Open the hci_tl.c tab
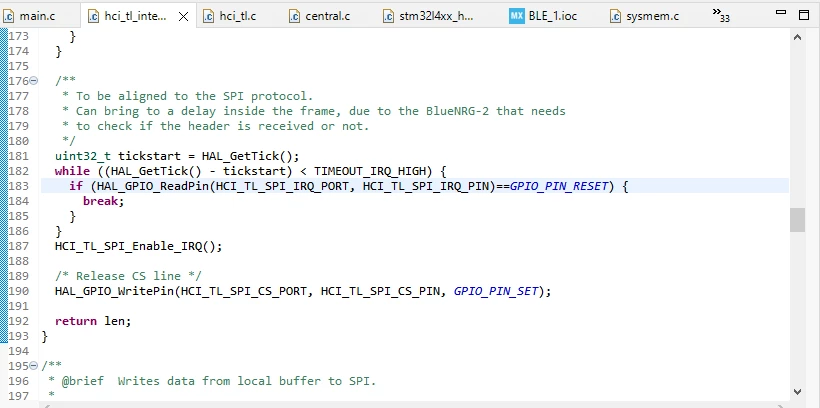Viewport: 820px width, 408px height. (x=230, y=16)
